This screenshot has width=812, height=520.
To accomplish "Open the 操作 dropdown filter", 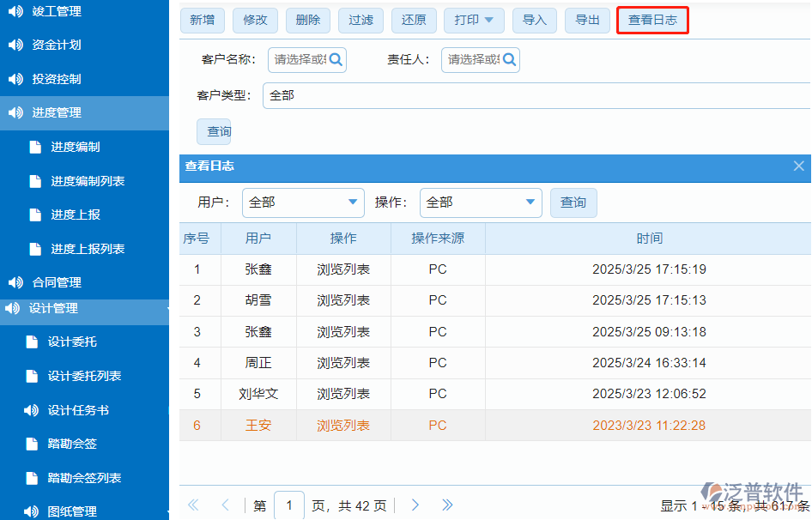I will [481, 203].
